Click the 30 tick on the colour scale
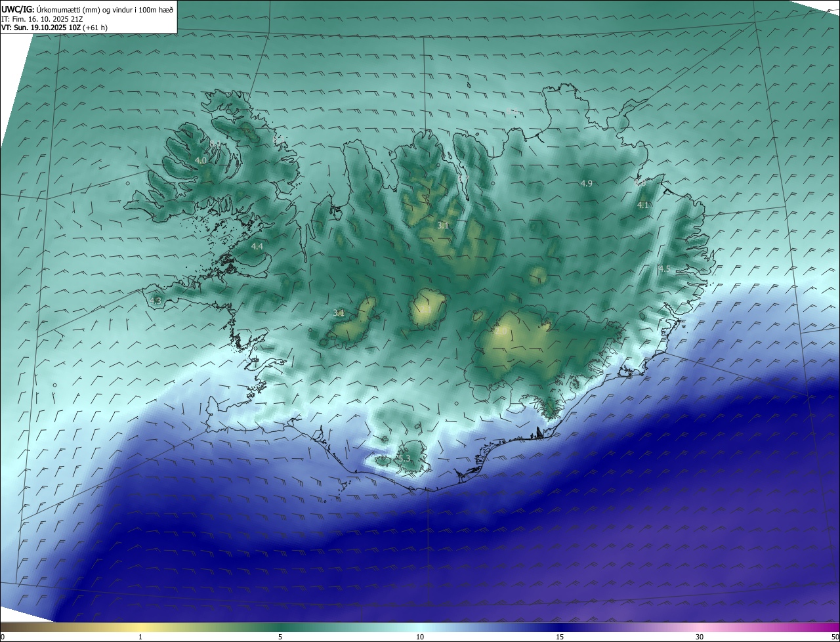The height and width of the screenshot is (642, 840). point(700,637)
